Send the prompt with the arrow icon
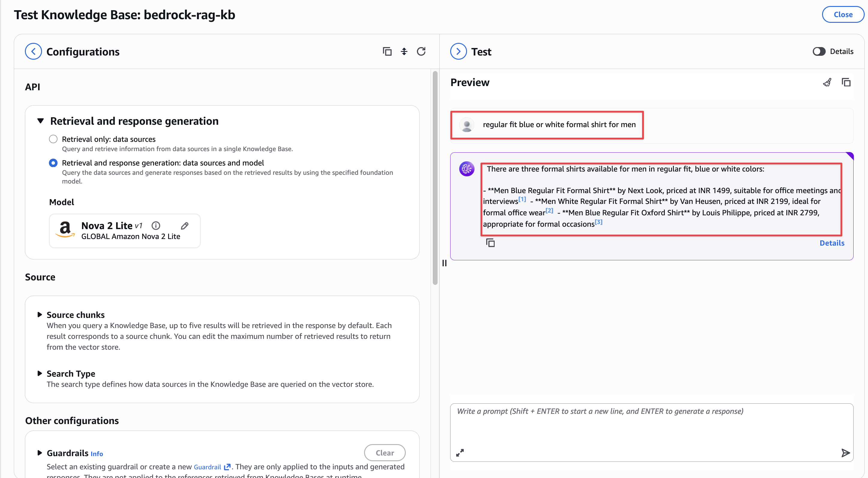The width and height of the screenshot is (868, 478). click(845, 453)
